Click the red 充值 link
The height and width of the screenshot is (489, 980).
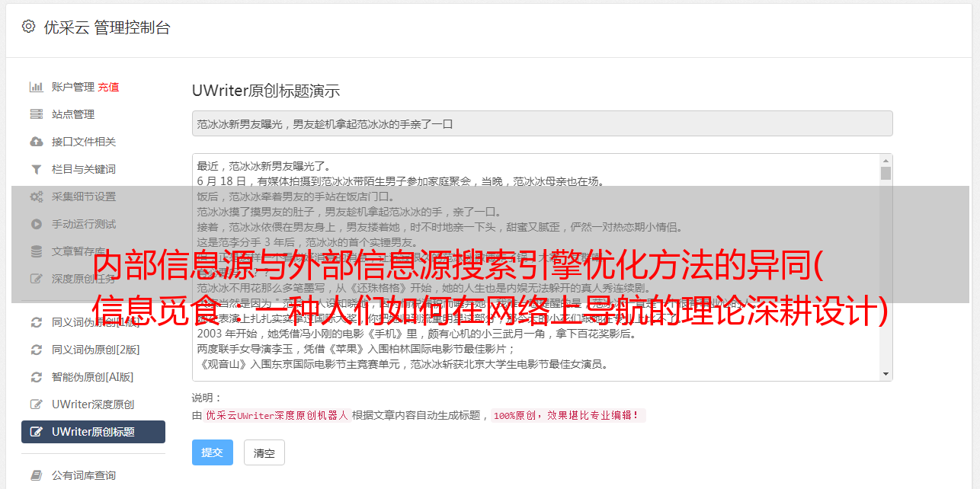tap(108, 87)
